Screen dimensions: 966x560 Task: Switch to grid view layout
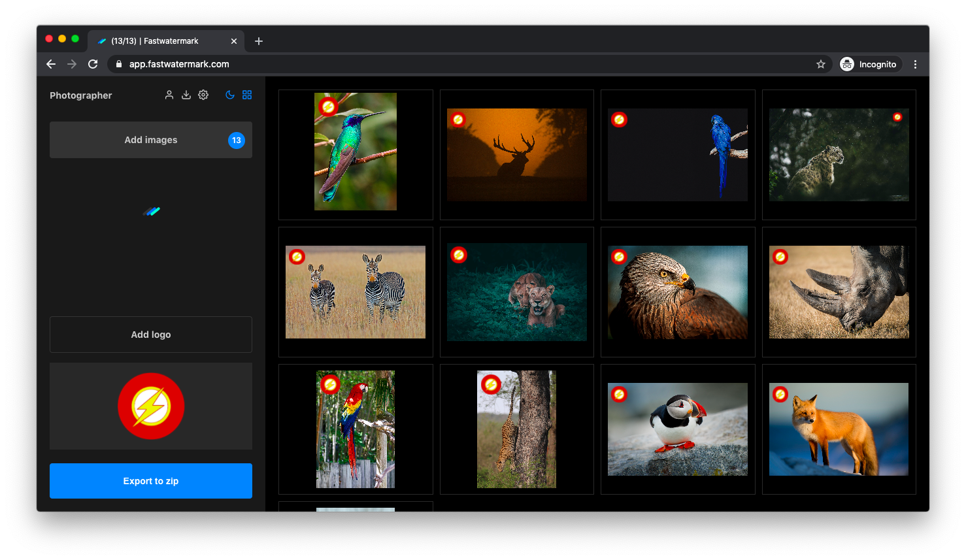[x=247, y=95]
